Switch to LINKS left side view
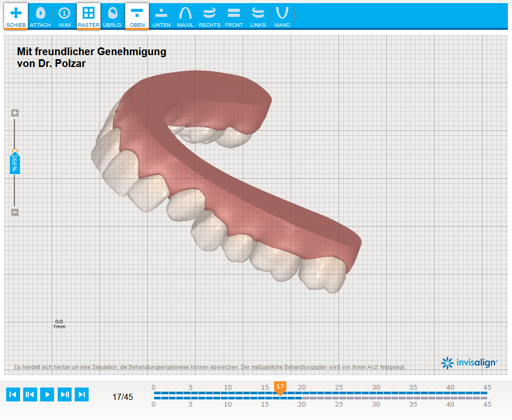 [258, 16]
